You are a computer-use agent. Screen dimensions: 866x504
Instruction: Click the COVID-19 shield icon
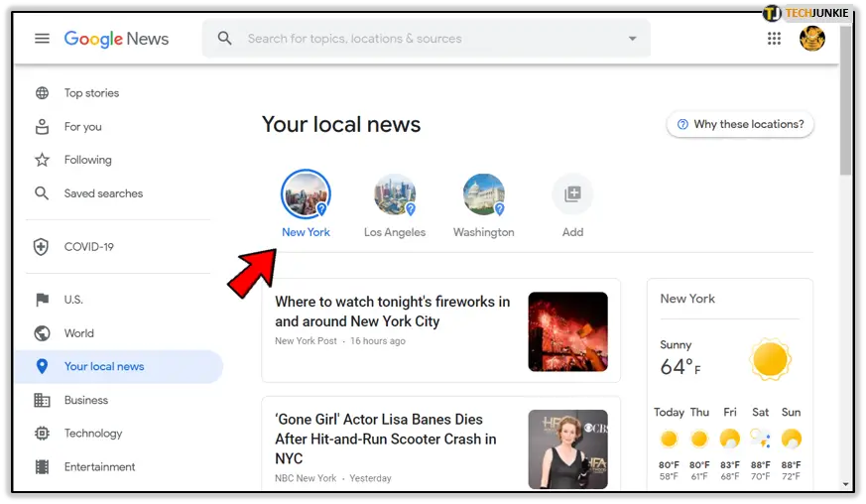(x=41, y=246)
